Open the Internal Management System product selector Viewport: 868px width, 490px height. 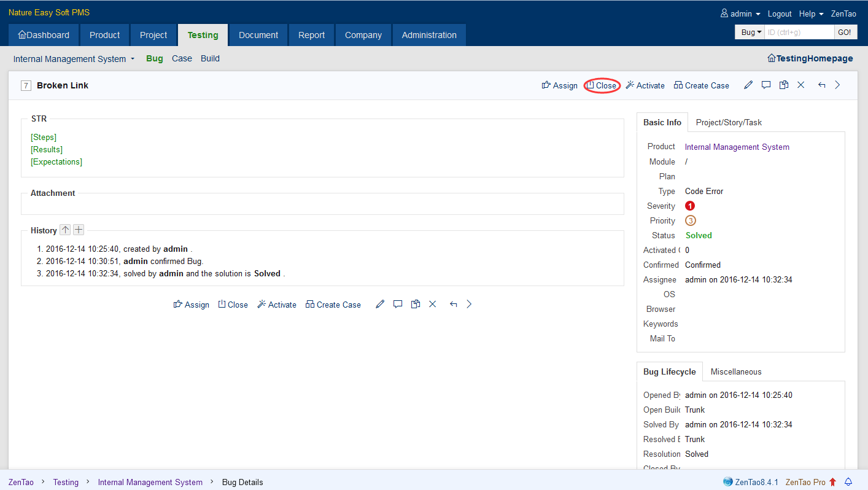click(x=74, y=59)
